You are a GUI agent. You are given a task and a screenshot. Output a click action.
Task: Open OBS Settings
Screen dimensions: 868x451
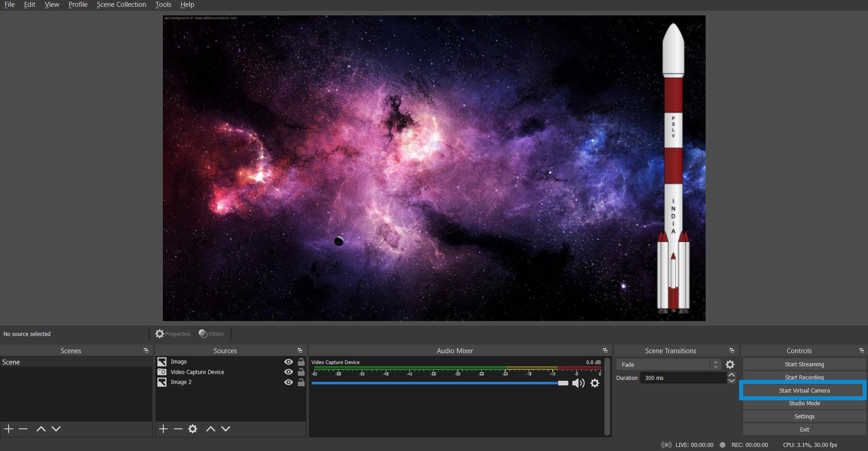(804, 417)
